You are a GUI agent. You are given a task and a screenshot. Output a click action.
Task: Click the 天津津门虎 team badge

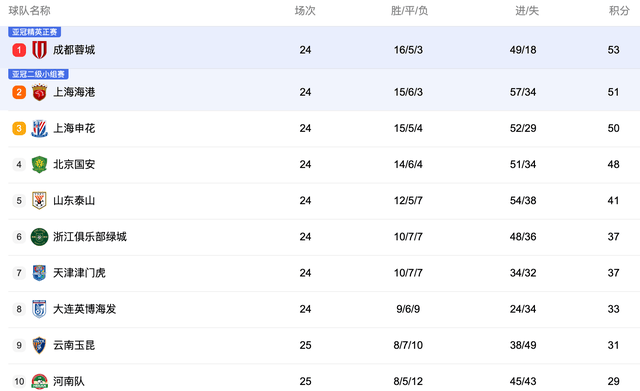39,273
